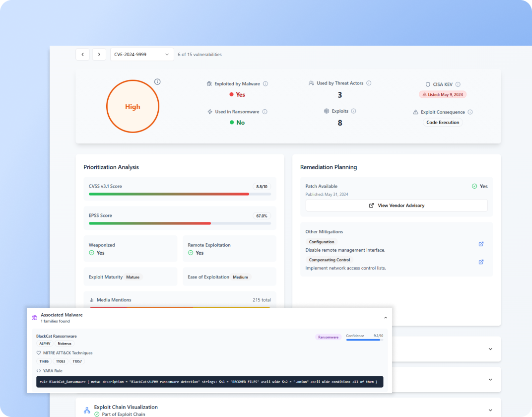The width and height of the screenshot is (532, 417).
Task: Click the T1057 technique tag
Action: coord(77,361)
